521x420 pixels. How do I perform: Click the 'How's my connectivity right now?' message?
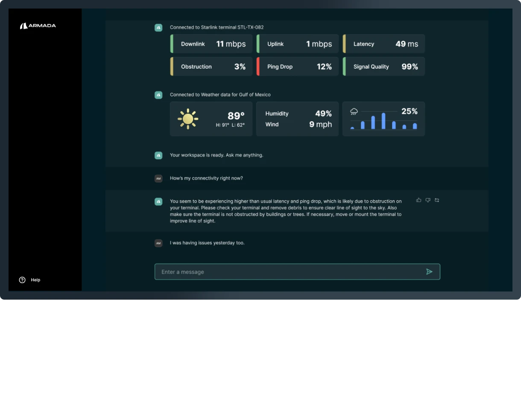click(206, 178)
